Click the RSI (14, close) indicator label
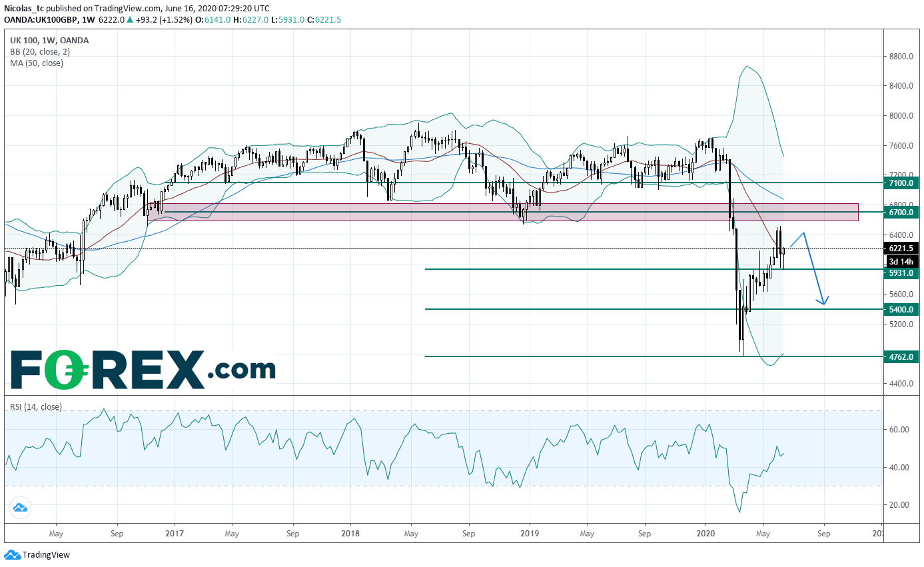 coord(35,406)
